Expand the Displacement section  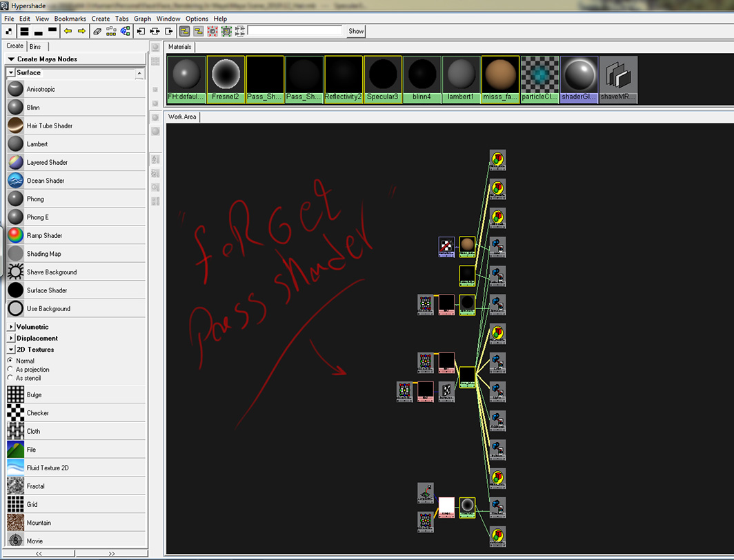[11, 339]
